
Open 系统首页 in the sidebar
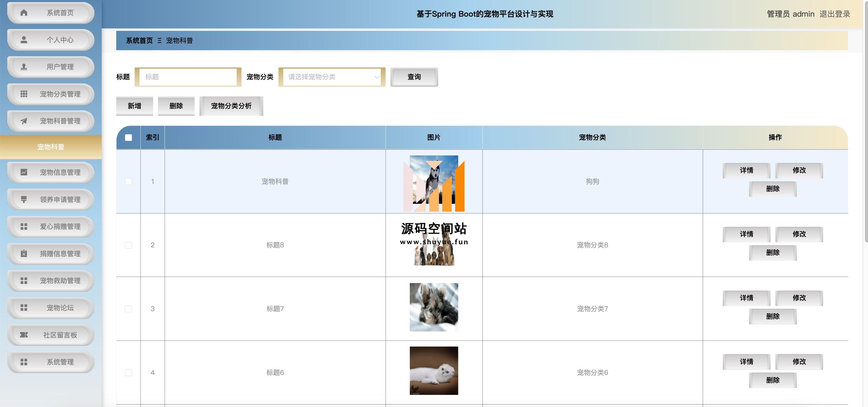pos(51,13)
